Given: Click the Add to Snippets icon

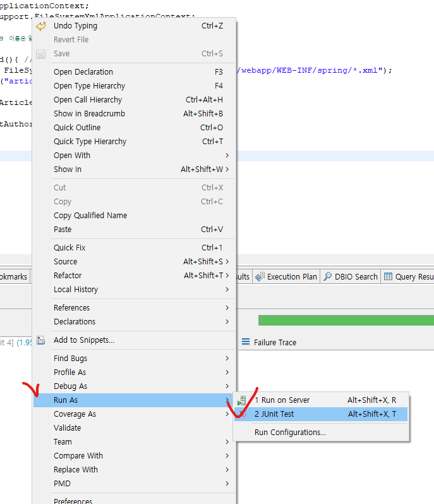Looking at the screenshot, I should (41, 340).
